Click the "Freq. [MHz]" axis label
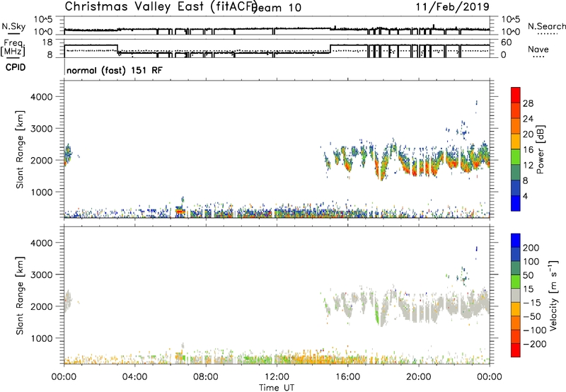 [14, 48]
